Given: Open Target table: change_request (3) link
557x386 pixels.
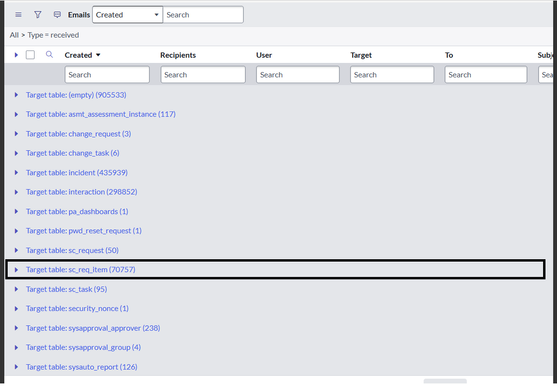Looking at the screenshot, I should pos(79,134).
